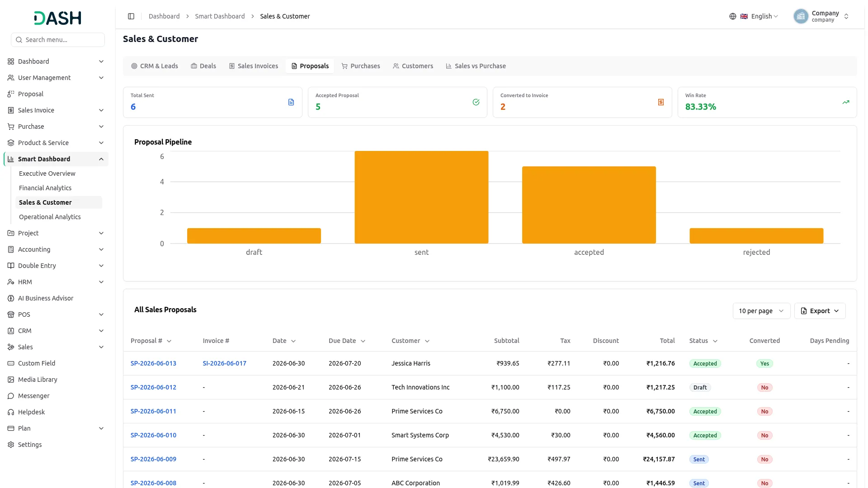Switch to the CRM & Leads tab
The height and width of the screenshot is (488, 868).
(x=155, y=66)
